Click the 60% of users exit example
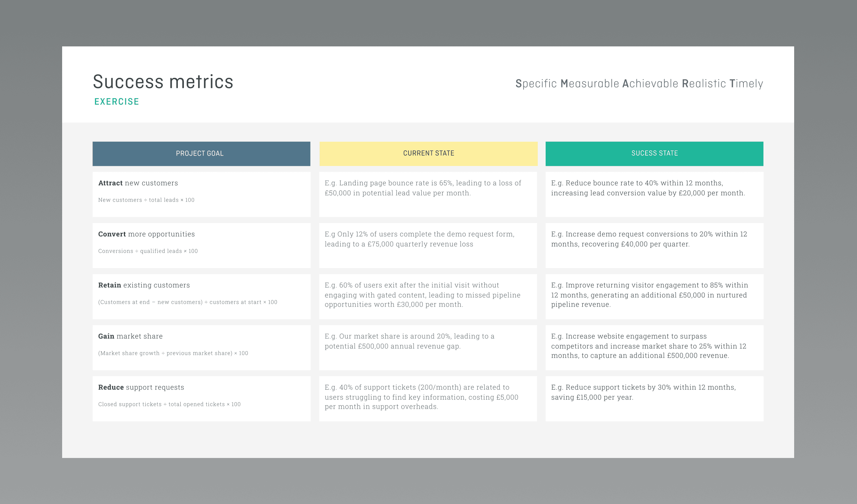 coord(422,294)
